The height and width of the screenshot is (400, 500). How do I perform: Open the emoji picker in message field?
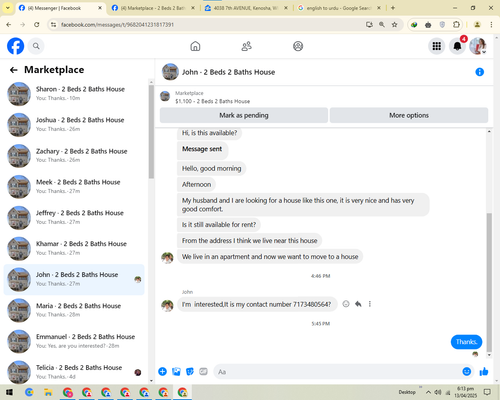tap(467, 371)
